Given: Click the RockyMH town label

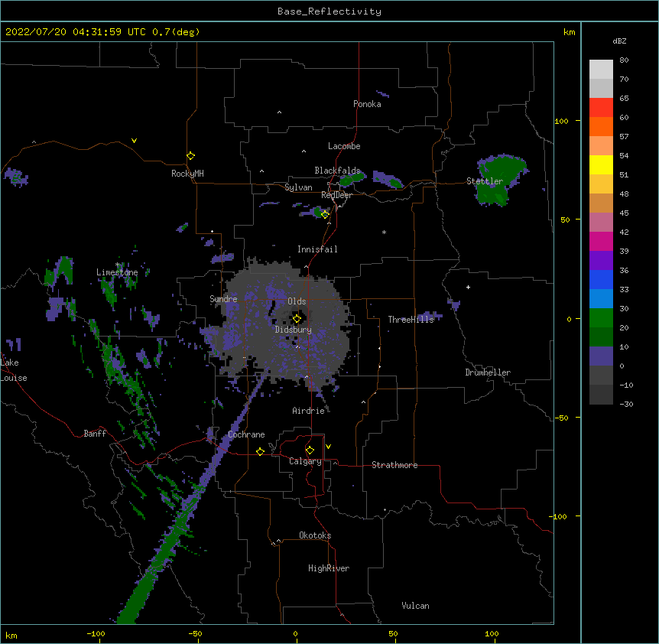Looking at the screenshot, I should point(187,174).
